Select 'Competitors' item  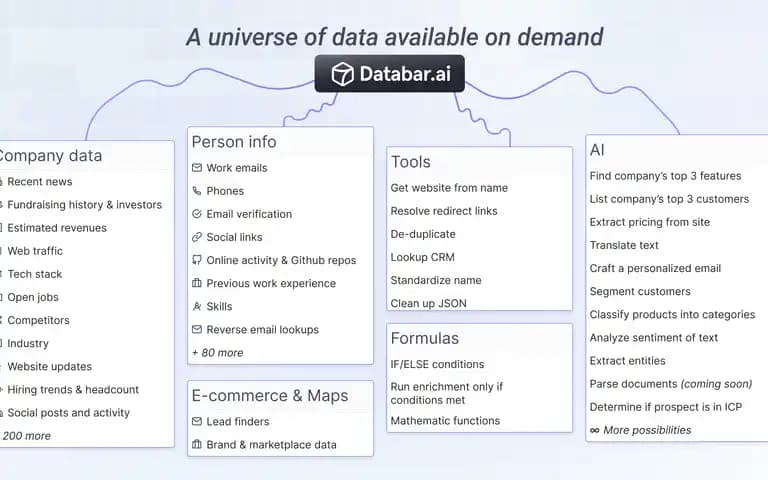[x=38, y=320]
